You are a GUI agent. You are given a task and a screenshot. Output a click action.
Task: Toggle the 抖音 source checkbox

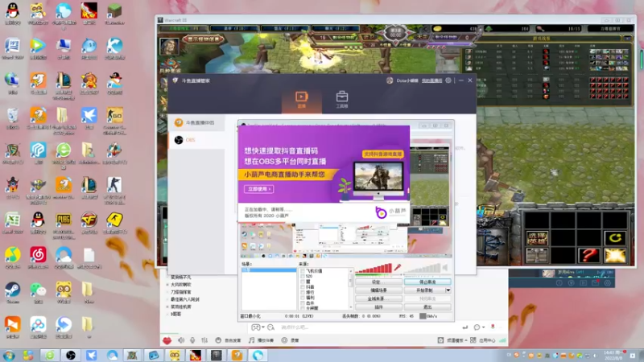(303, 287)
